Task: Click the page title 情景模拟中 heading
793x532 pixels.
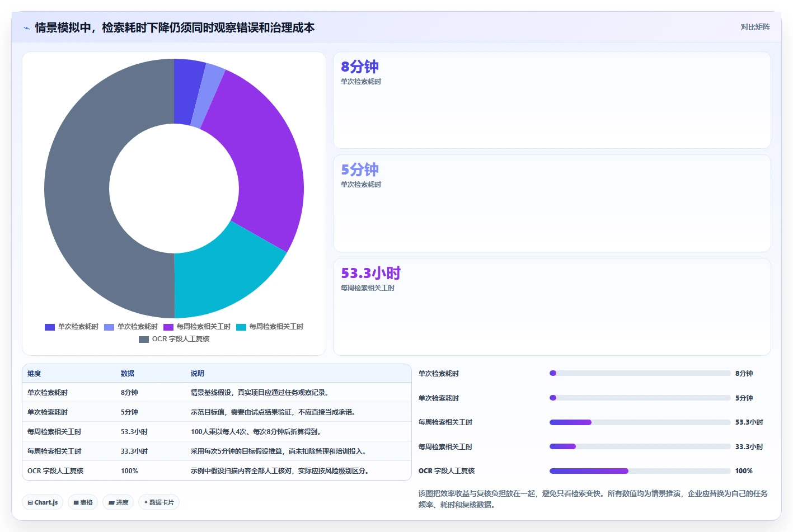Action: coord(175,28)
